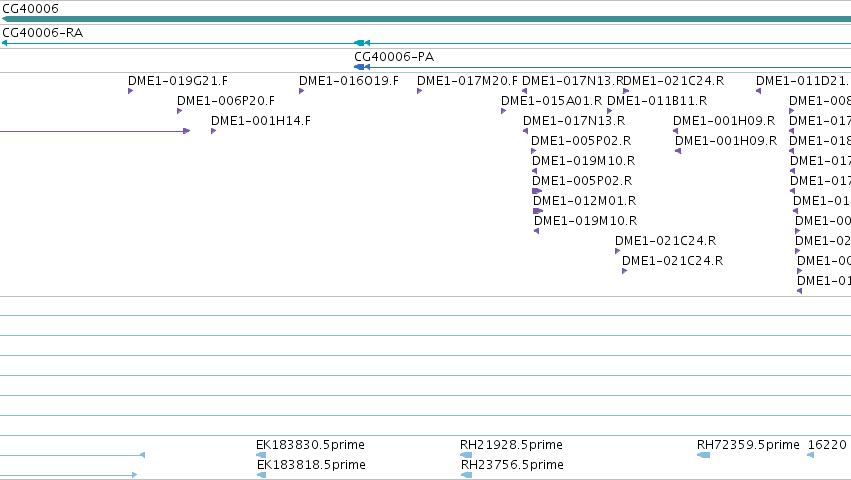Viewport: 851px width, 480px height.
Task: Select the EK183818.5prime EST label
Action: tap(312, 465)
